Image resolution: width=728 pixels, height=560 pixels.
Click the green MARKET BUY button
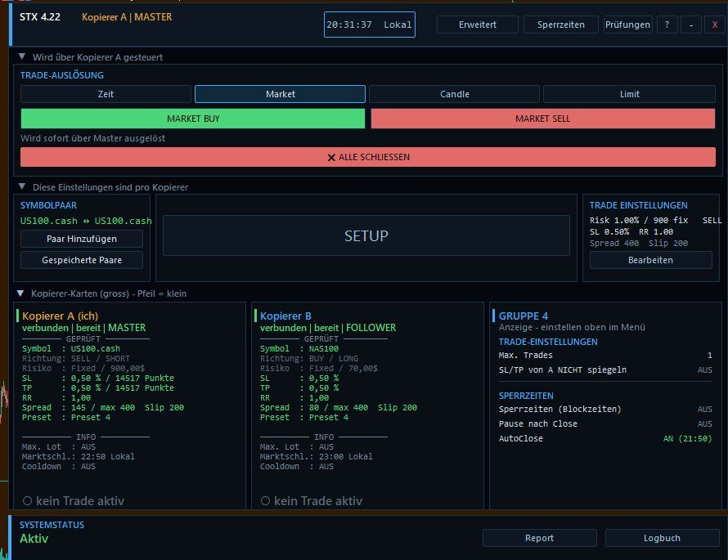(x=193, y=119)
